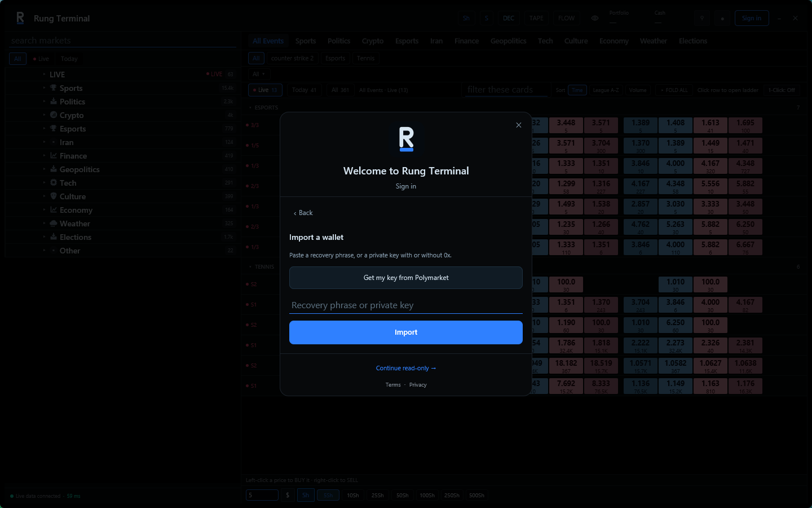
Task: Focus the Recovery phrase or private key field
Action: click(406, 305)
